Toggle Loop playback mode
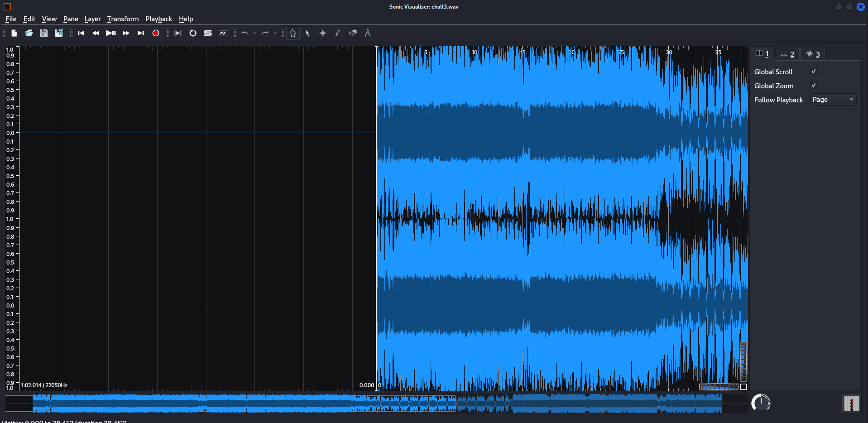The height and width of the screenshot is (423, 868). [193, 33]
